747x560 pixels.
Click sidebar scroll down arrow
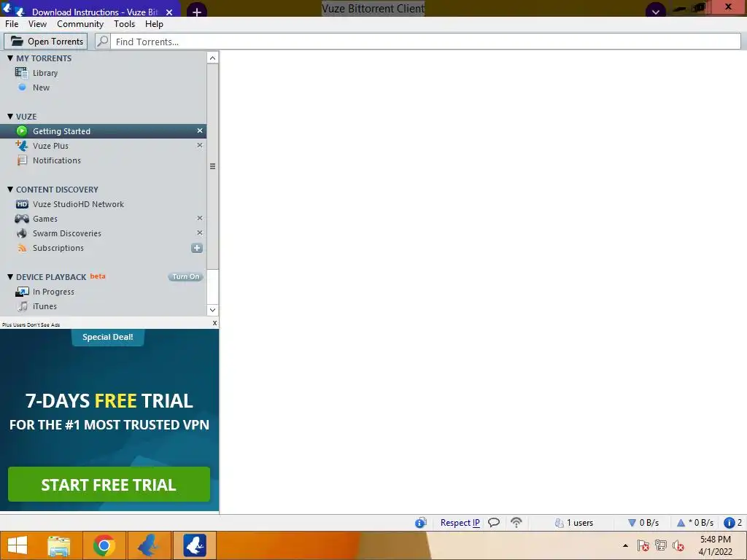coord(212,310)
